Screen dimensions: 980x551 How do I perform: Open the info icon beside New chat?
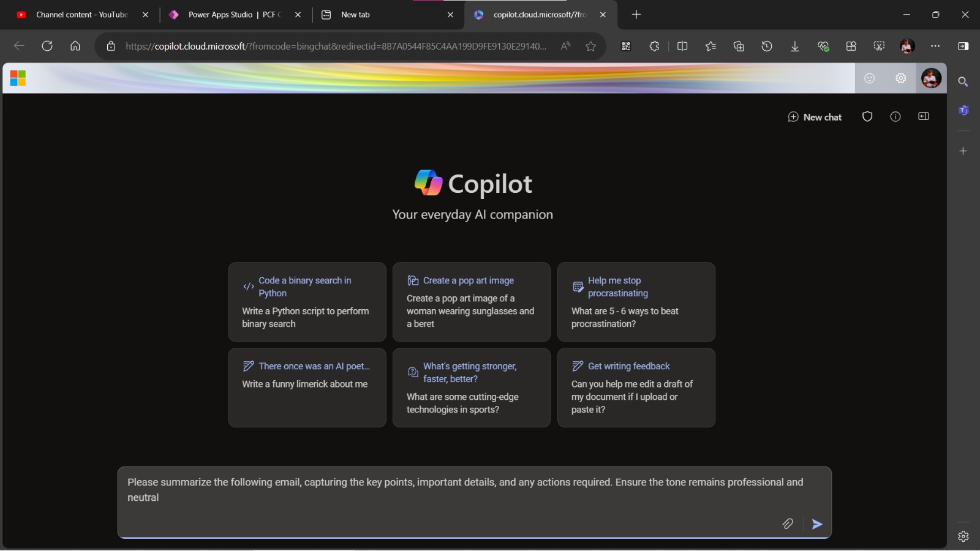coord(895,117)
